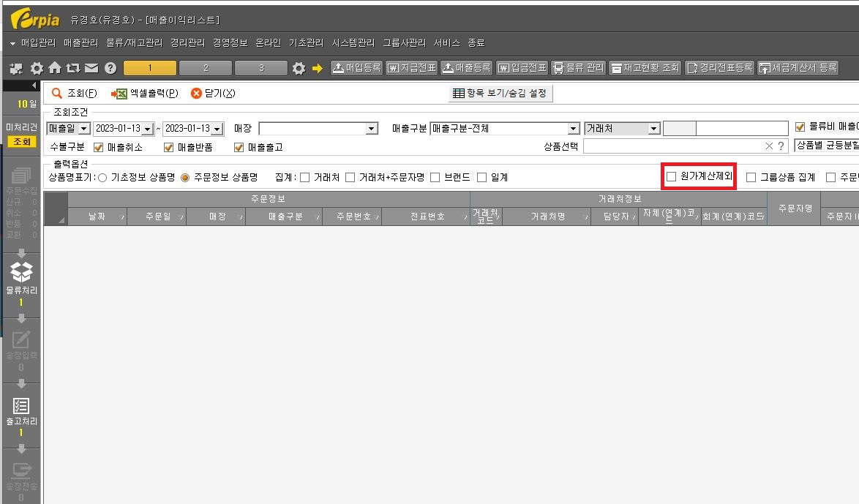
Task: Open 기초관리 menu
Action: (307, 42)
